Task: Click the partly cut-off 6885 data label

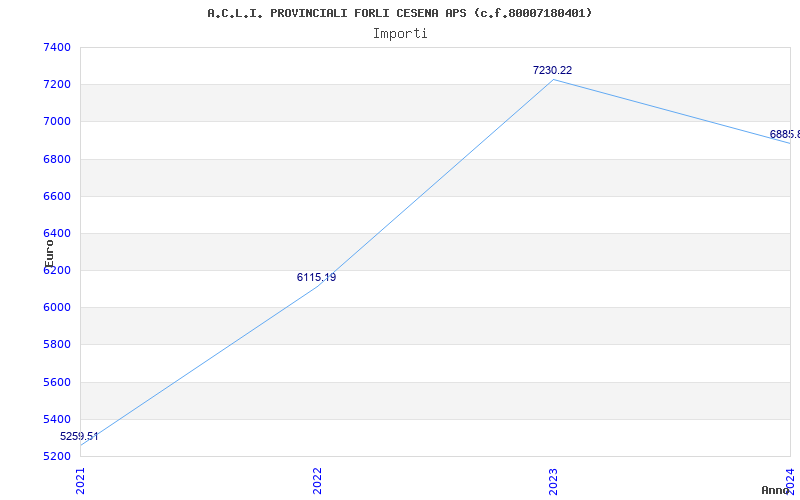Action: point(785,134)
